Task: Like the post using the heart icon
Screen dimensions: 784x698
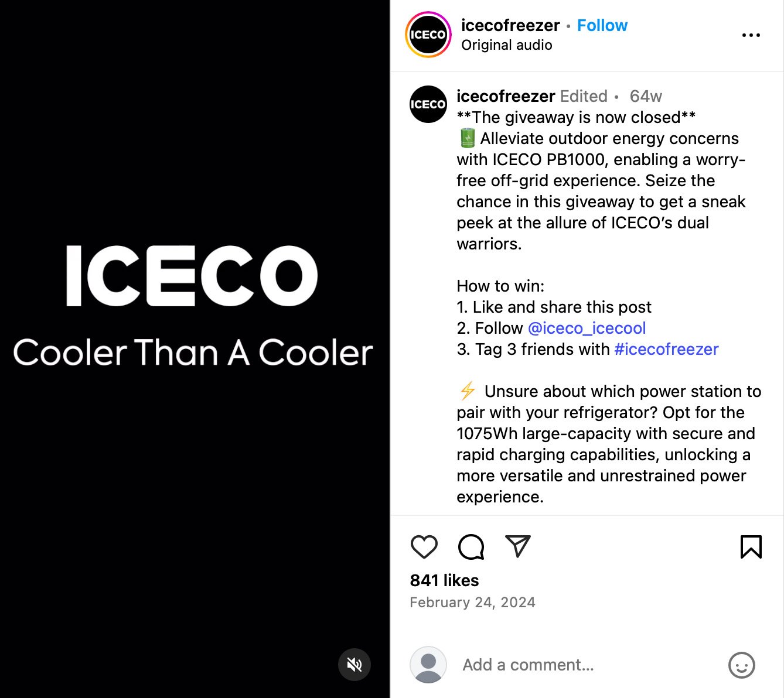Action: pyautogui.click(x=424, y=547)
